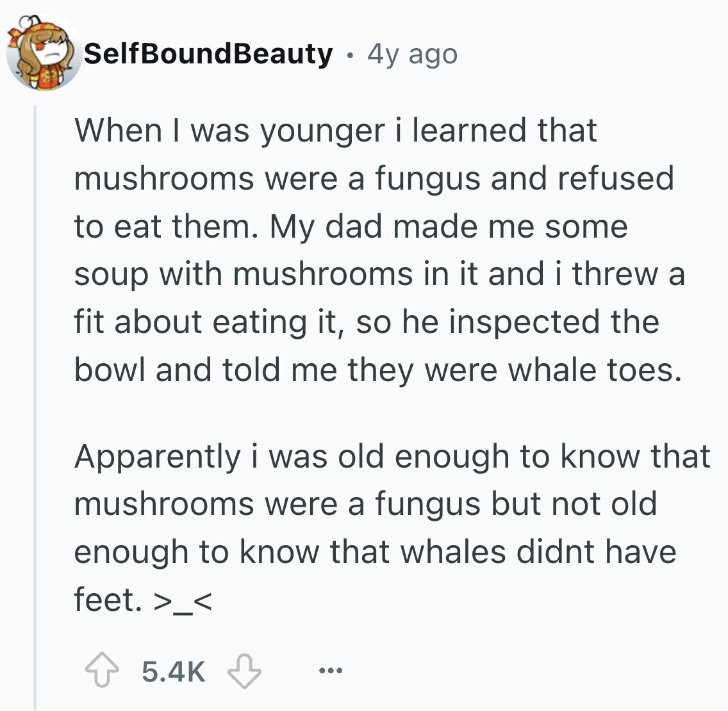Image resolution: width=728 pixels, height=711 pixels.
Task: Visit the SelfBoundBeauty user profile
Action: (x=208, y=54)
